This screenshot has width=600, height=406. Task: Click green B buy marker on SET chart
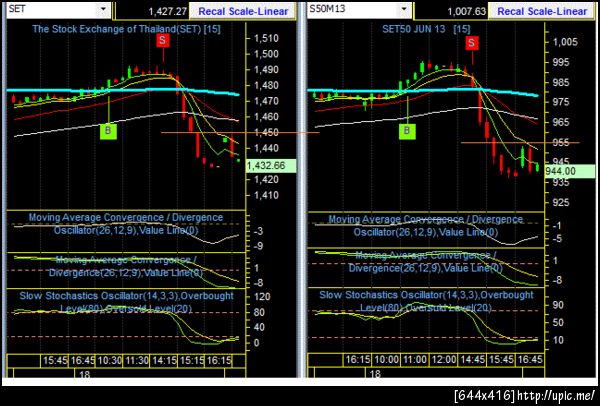(x=108, y=131)
